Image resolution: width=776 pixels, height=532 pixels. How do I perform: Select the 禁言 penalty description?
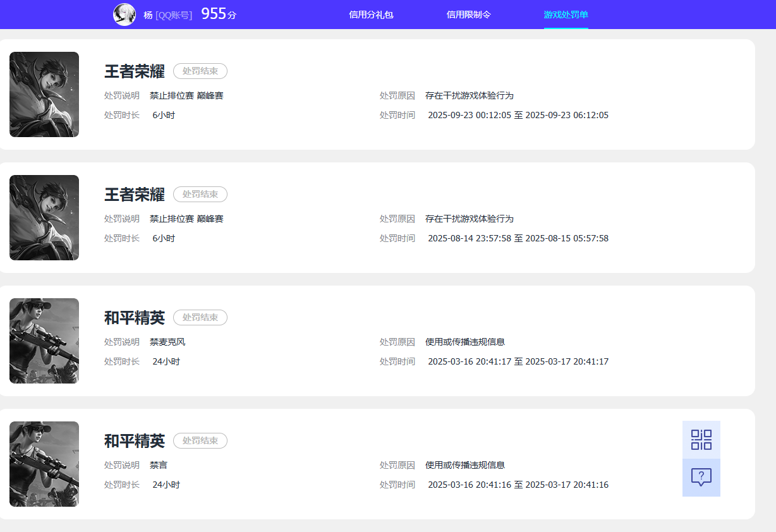[159, 465]
